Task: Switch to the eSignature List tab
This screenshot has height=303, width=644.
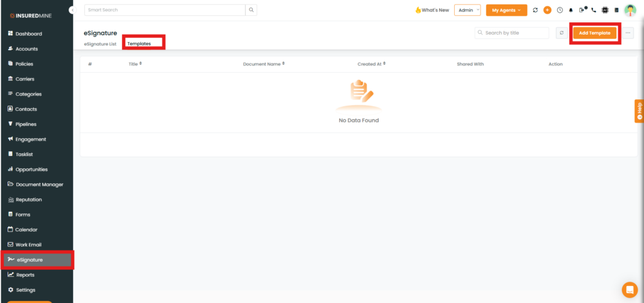Action: [100, 44]
